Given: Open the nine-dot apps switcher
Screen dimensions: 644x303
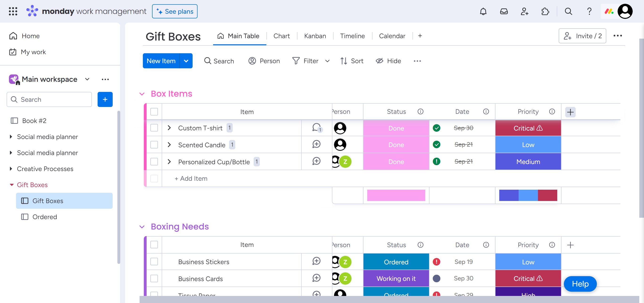Looking at the screenshot, I should point(13,12).
